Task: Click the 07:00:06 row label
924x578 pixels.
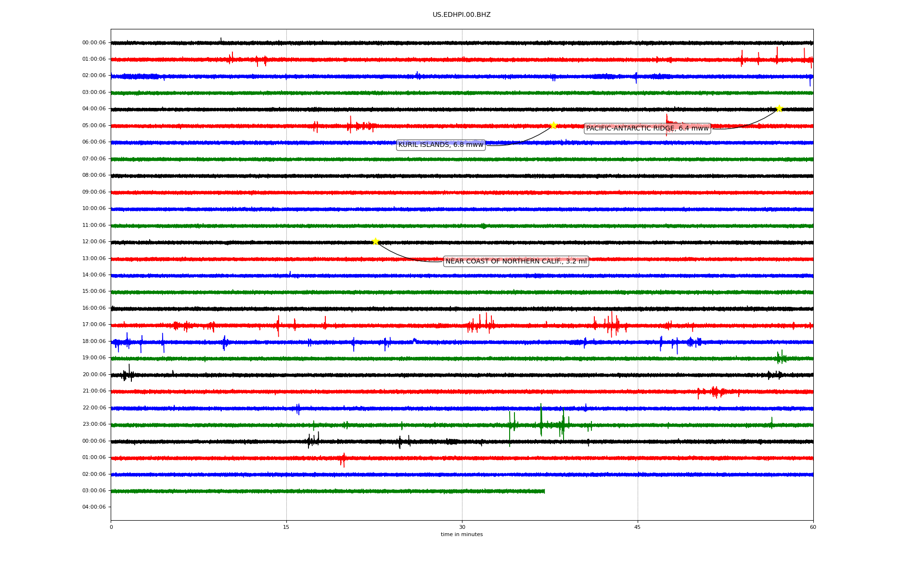Action: (x=94, y=158)
